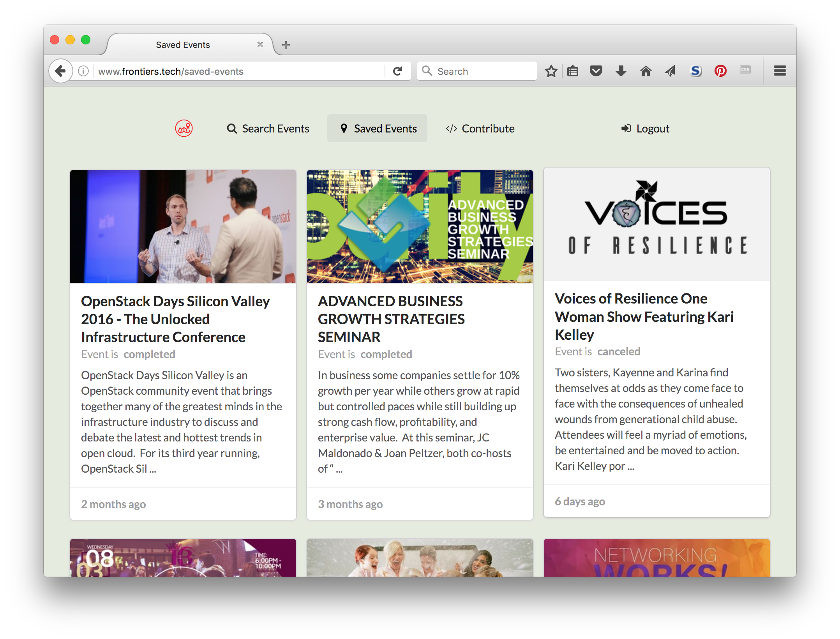The width and height of the screenshot is (840, 639).
Task: Open a new browser tab with plus
Action: click(286, 45)
